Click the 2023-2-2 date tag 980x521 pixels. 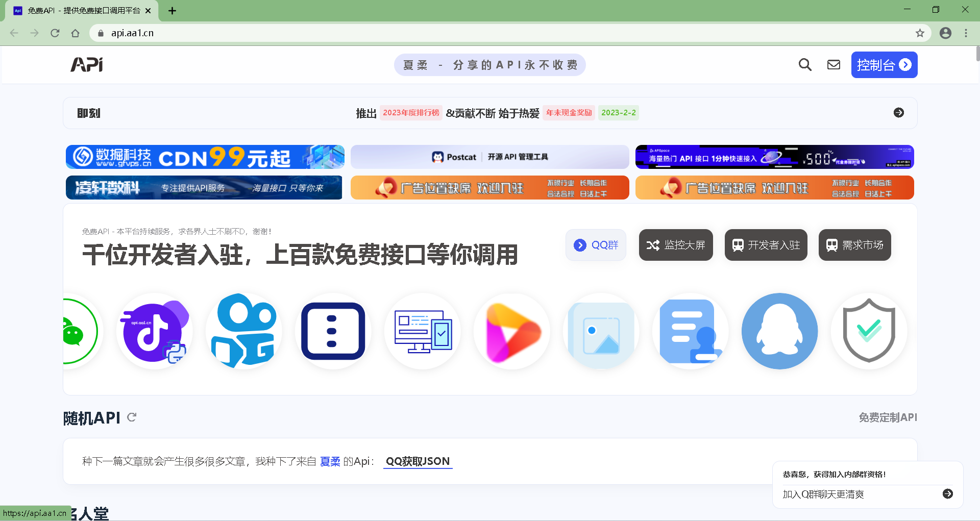click(619, 113)
